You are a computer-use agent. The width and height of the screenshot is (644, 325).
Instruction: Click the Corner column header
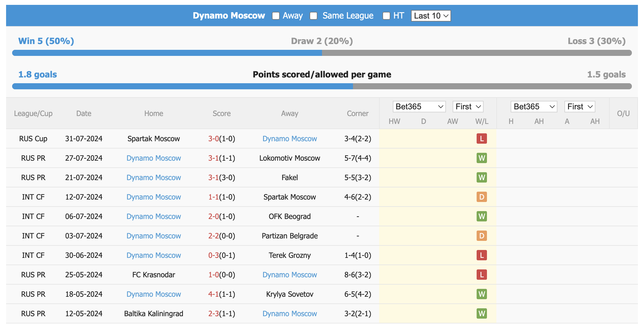[358, 114]
